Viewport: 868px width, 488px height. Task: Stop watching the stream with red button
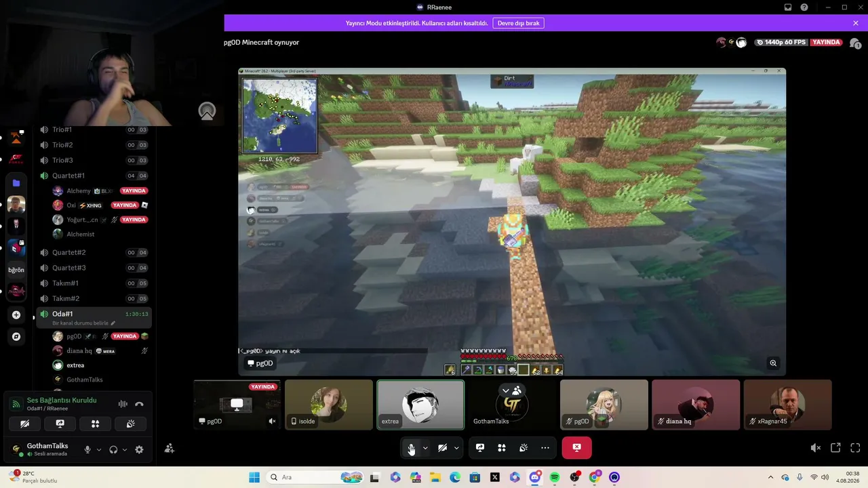[x=576, y=448]
